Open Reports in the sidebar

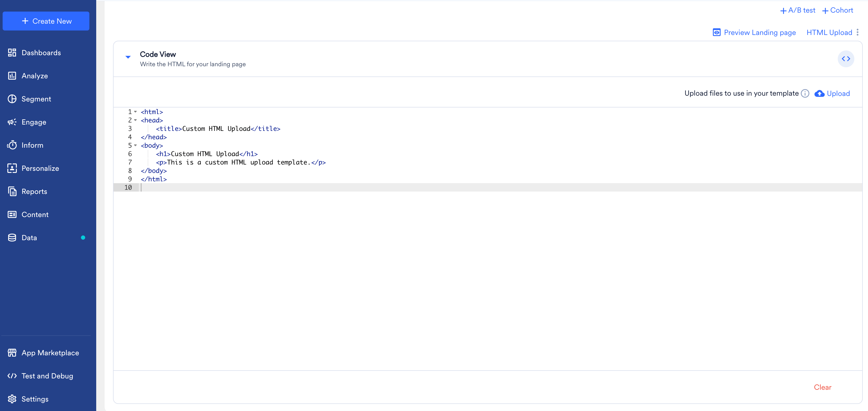34,191
